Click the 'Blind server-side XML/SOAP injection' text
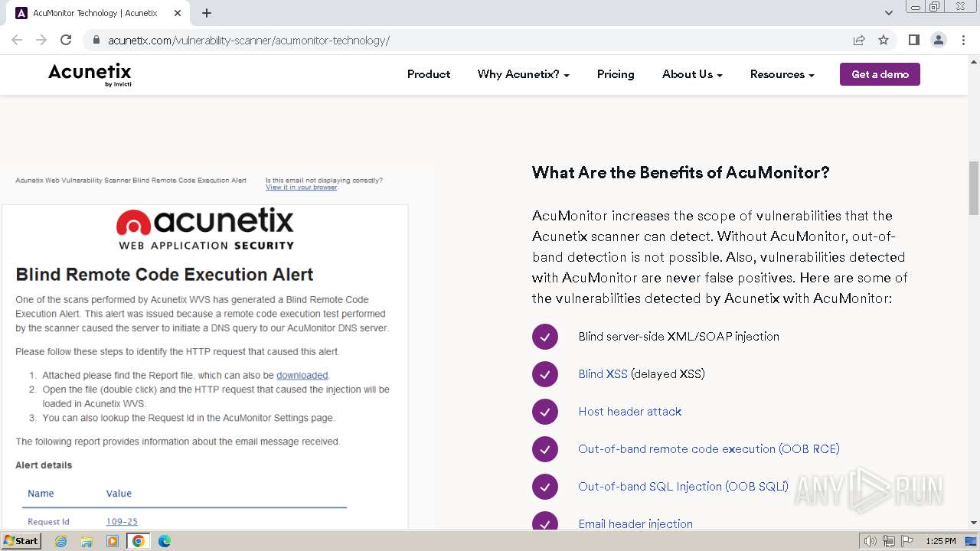Viewport: 980px width, 551px height. [x=679, y=337]
